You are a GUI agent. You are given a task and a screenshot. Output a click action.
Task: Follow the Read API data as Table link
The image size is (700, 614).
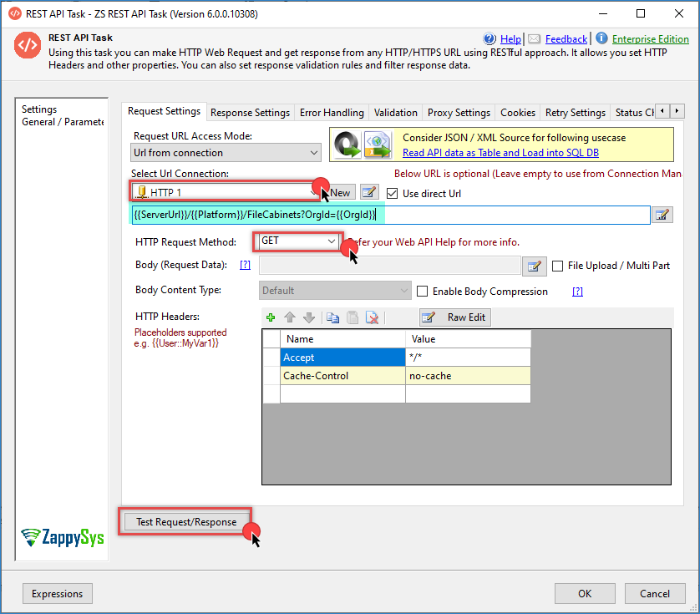tap(500, 153)
